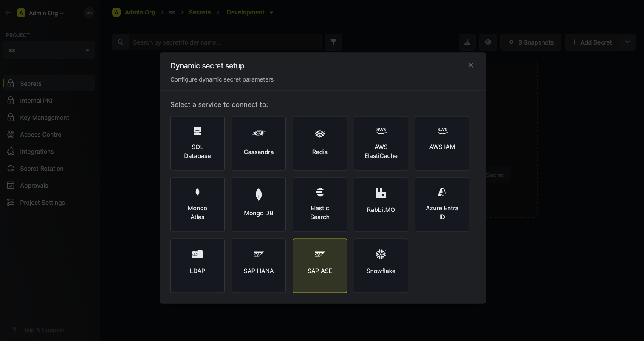Toggle secret visibility eye icon
The width and height of the screenshot is (644, 341).
click(x=488, y=42)
